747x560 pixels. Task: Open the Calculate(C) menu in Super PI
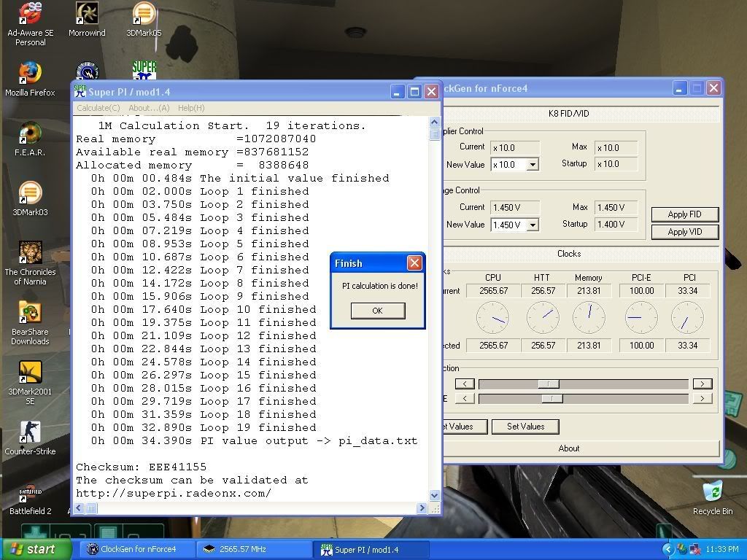(x=98, y=108)
